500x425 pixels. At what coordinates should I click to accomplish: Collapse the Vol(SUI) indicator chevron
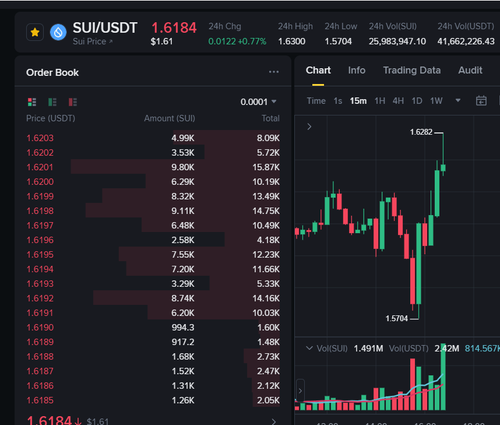[309, 348]
